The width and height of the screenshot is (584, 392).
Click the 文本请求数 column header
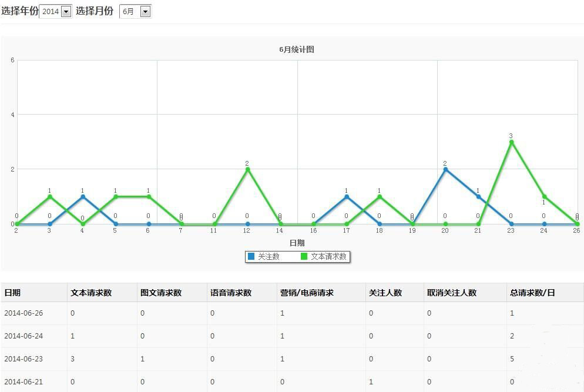[91, 293]
